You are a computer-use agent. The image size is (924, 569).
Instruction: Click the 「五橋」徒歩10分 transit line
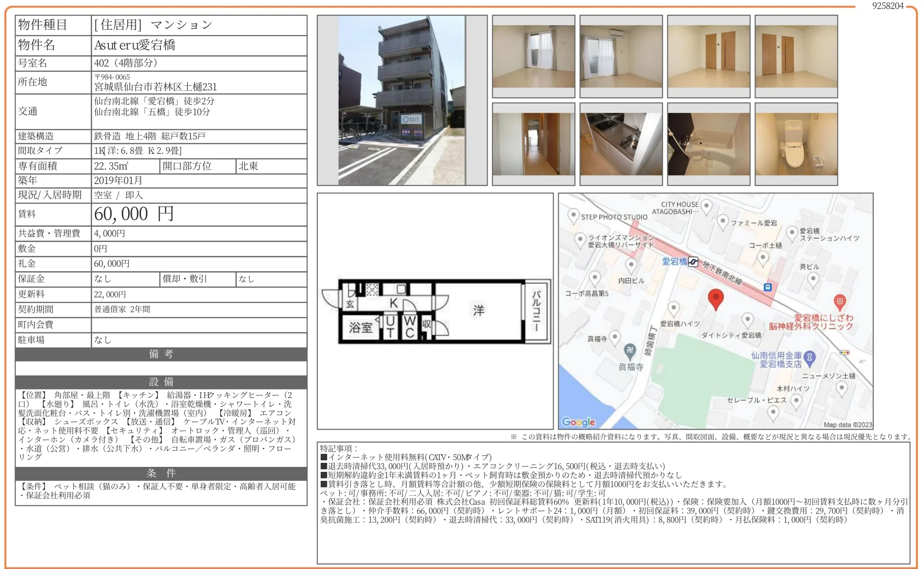coord(152,112)
